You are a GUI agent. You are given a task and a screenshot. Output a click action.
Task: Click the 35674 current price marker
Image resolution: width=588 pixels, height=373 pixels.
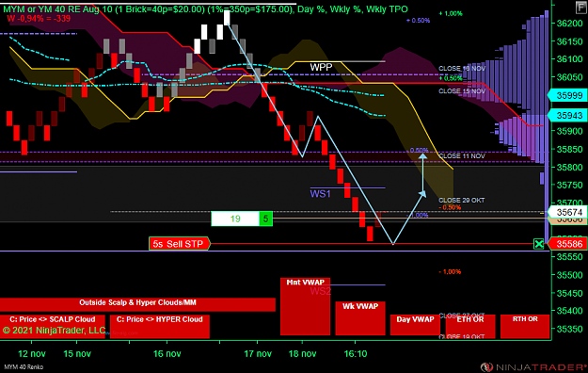click(x=567, y=212)
